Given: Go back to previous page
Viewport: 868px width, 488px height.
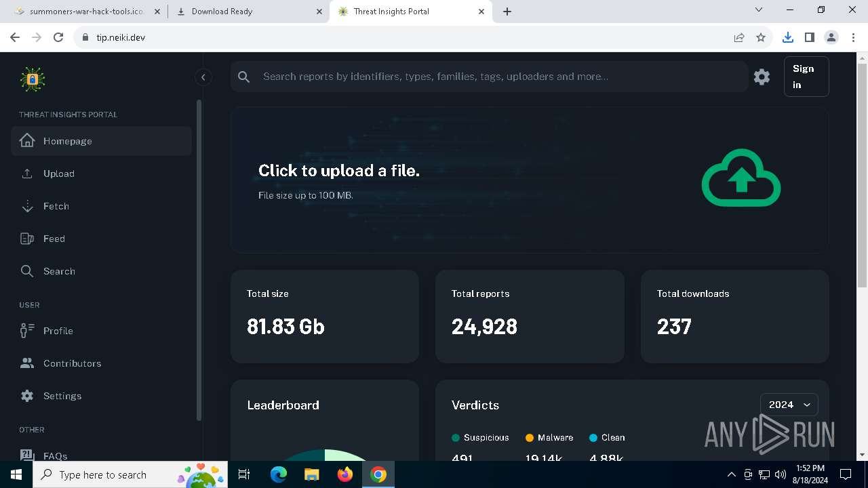Looking at the screenshot, I should (x=15, y=37).
